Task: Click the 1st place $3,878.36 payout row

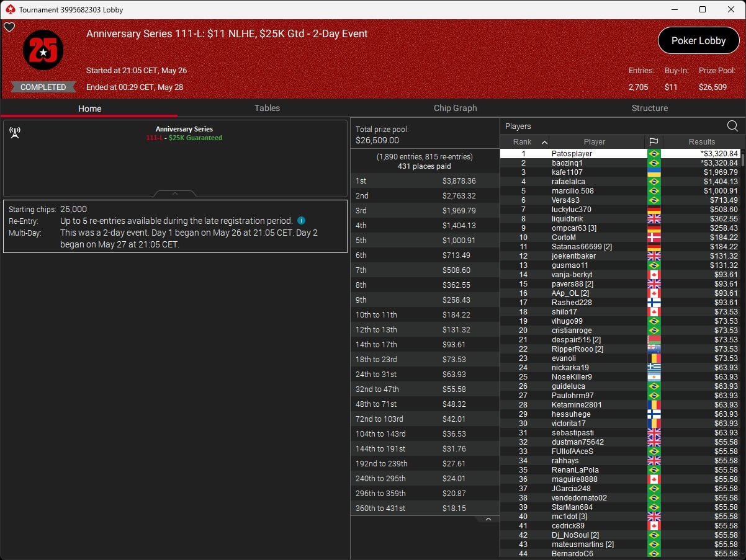Action: pos(425,181)
